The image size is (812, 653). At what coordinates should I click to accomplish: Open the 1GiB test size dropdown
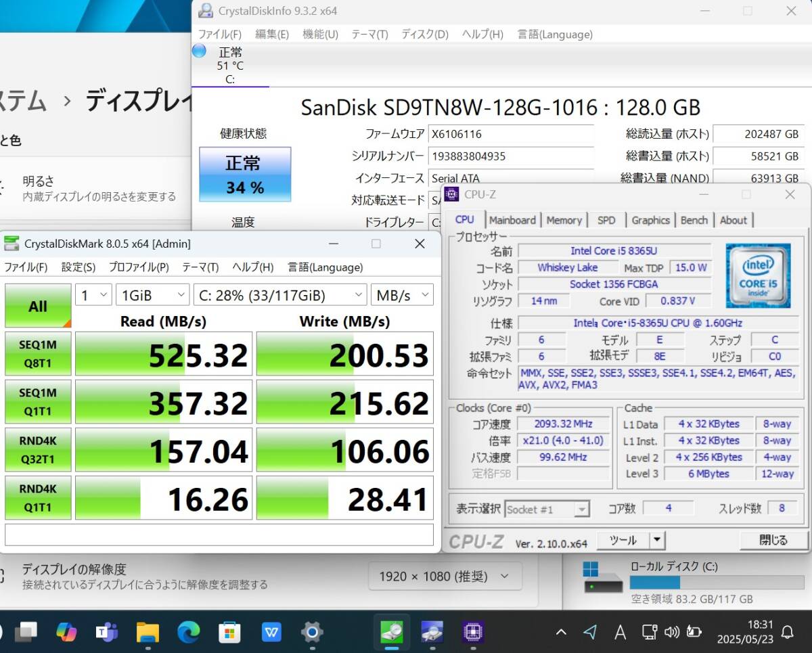pyautogui.click(x=152, y=295)
